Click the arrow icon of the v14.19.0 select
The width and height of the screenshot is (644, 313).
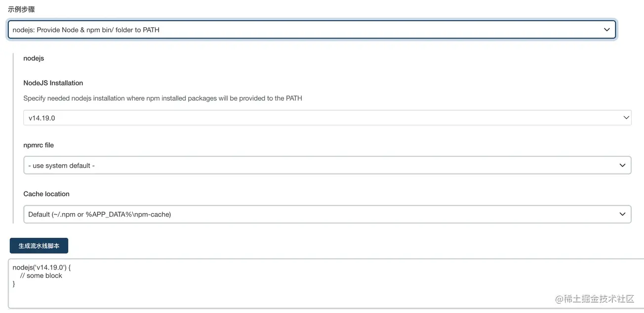[626, 118]
